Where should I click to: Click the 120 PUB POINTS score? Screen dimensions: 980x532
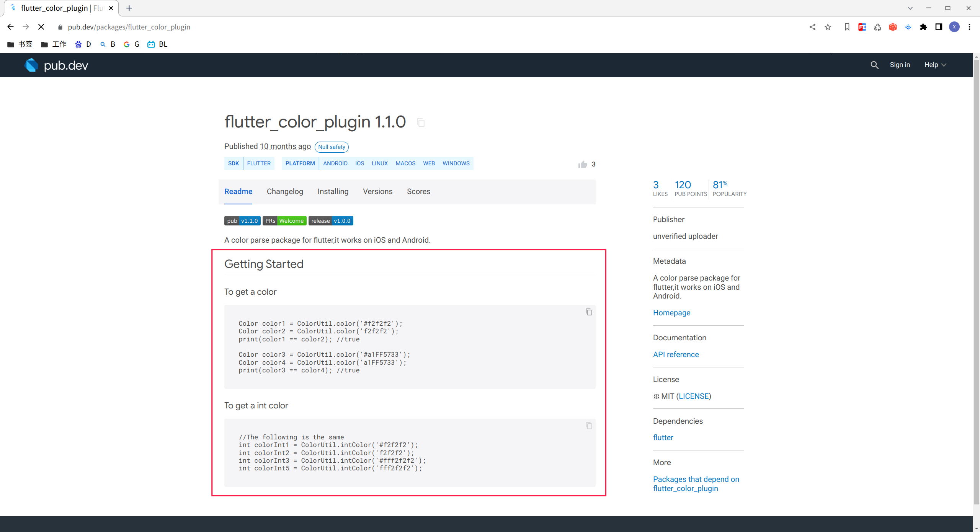[691, 189]
